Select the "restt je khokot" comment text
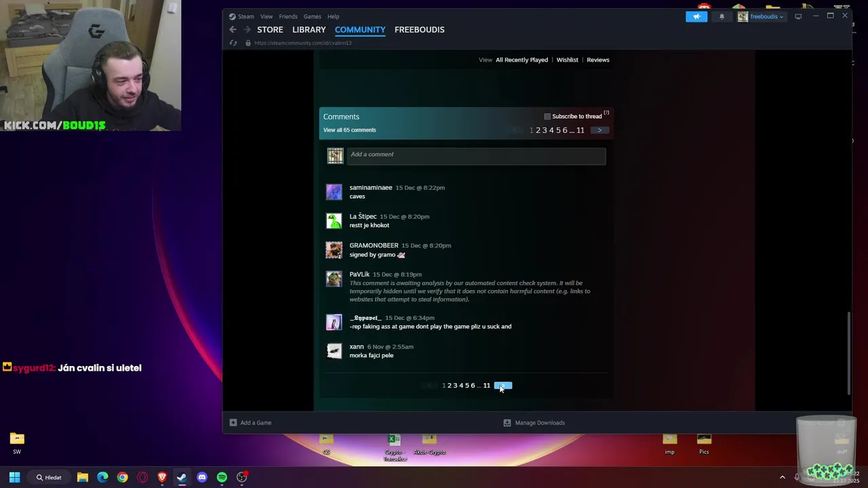This screenshot has height=488, width=868. 370,225
